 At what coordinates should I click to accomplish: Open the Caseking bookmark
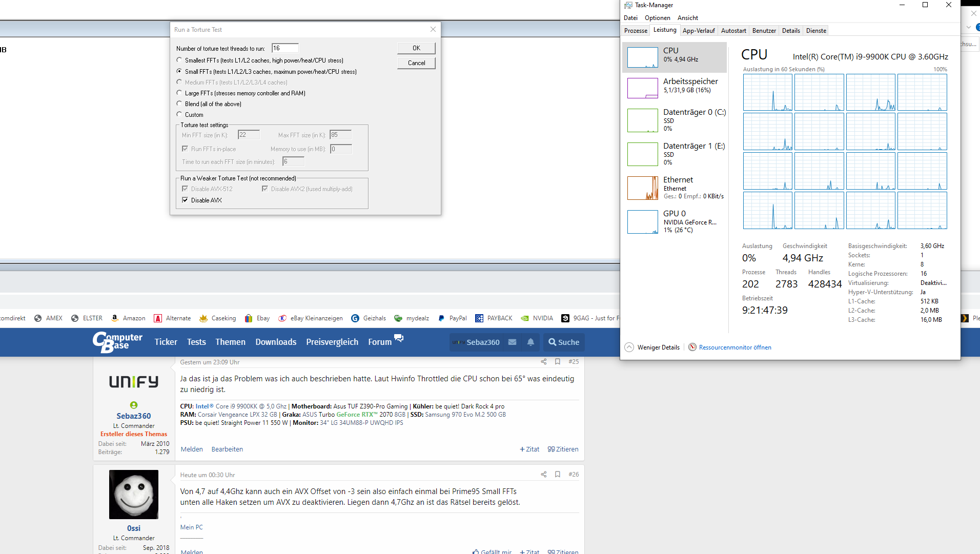click(218, 318)
